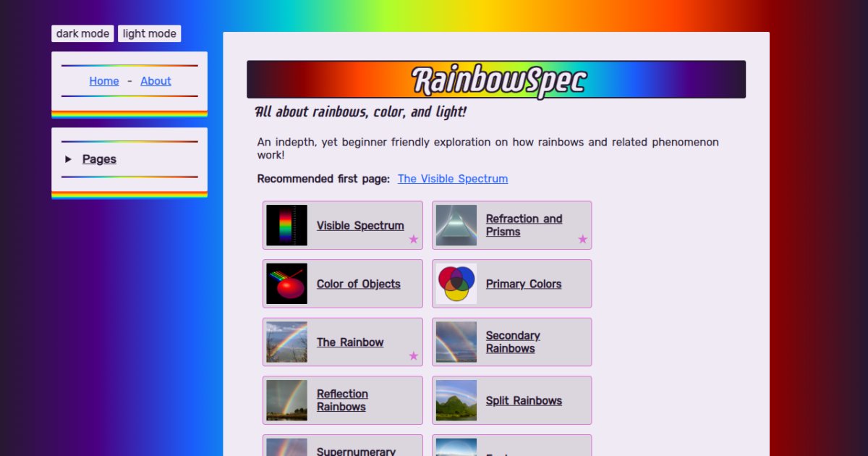The height and width of the screenshot is (456, 868).
Task: Click the Refraction and Prisms prism icon
Action: (456, 225)
